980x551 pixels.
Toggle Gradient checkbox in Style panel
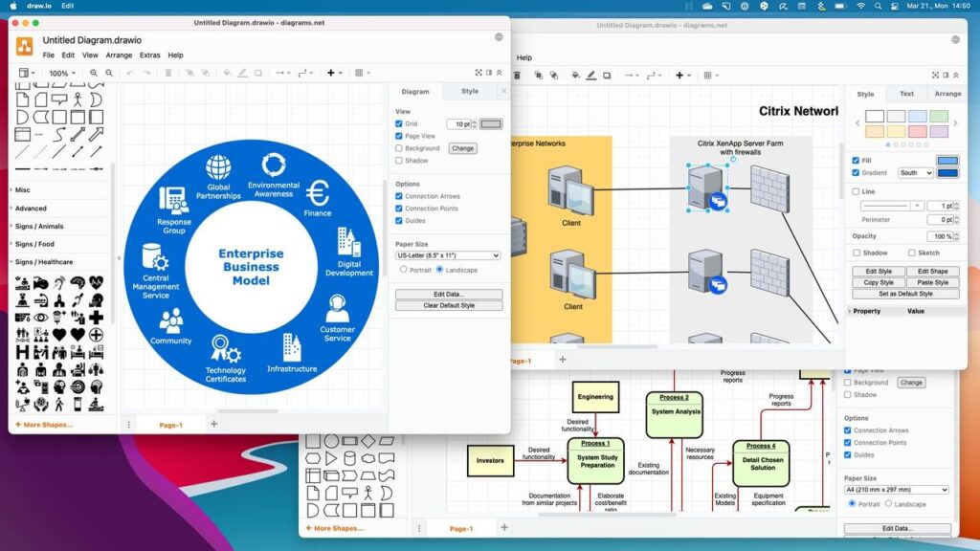point(856,172)
